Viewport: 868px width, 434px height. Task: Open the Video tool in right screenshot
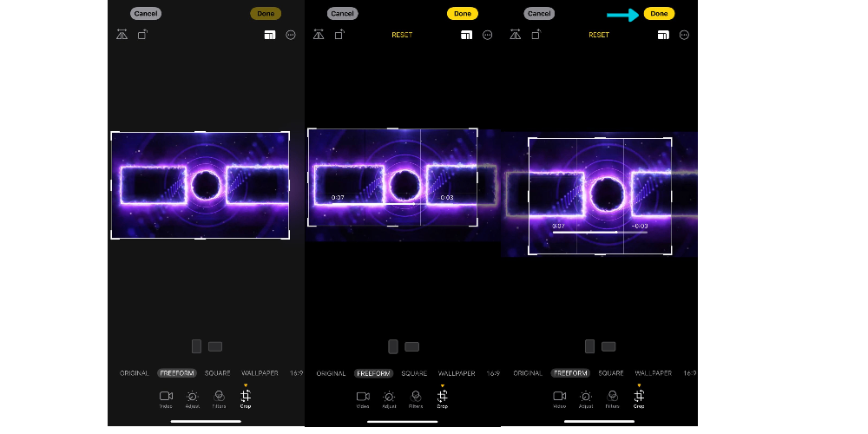(560, 399)
